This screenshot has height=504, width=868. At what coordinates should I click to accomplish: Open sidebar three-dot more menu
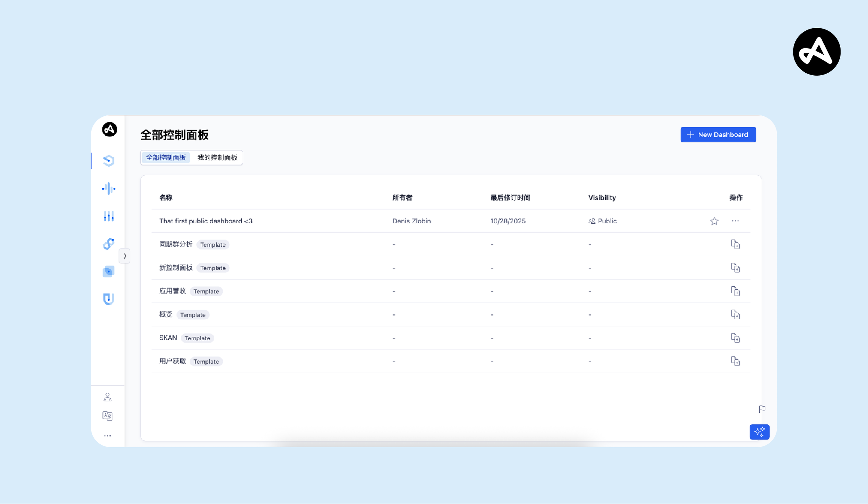point(108,436)
